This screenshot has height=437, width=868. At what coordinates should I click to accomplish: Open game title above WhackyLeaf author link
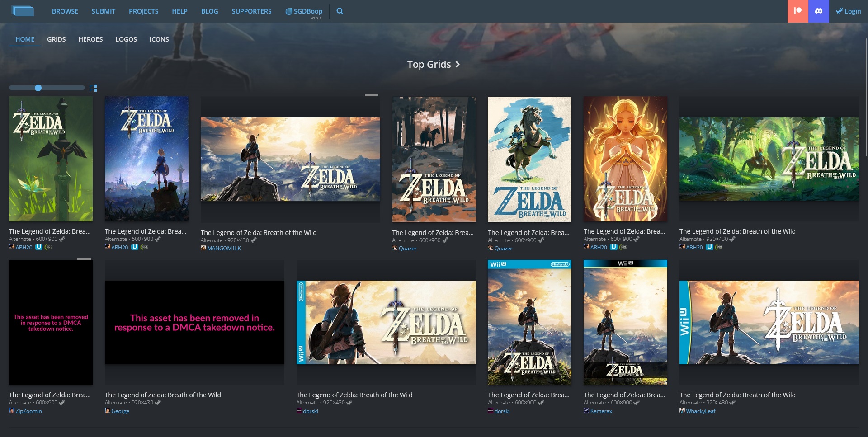pos(737,395)
